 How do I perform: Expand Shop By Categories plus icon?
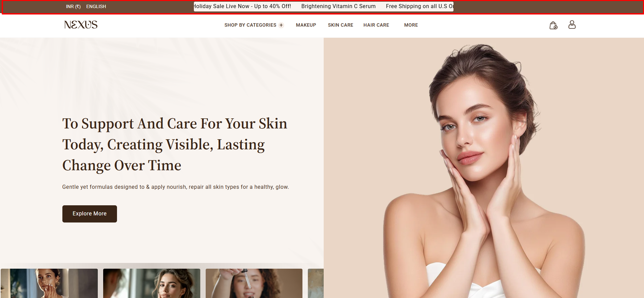tap(281, 25)
